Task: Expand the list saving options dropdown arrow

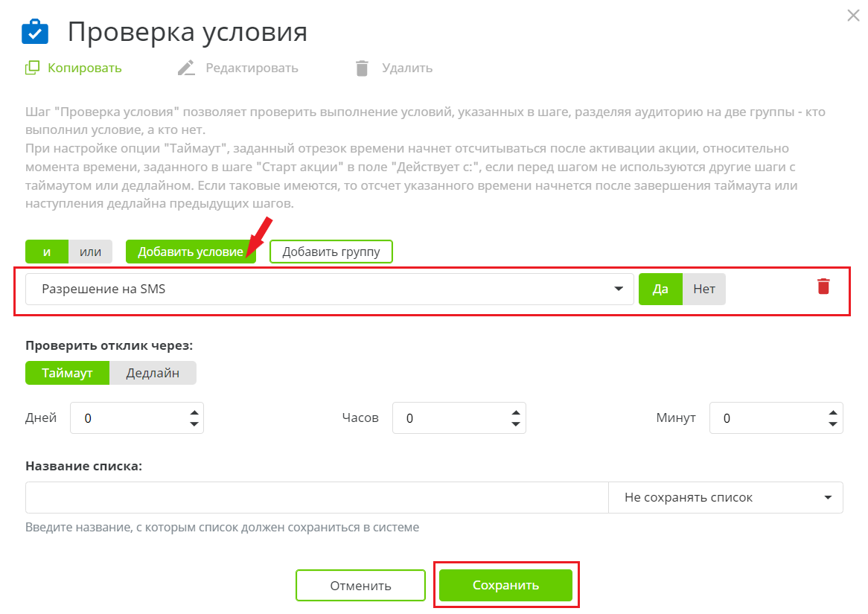Action: click(826, 497)
